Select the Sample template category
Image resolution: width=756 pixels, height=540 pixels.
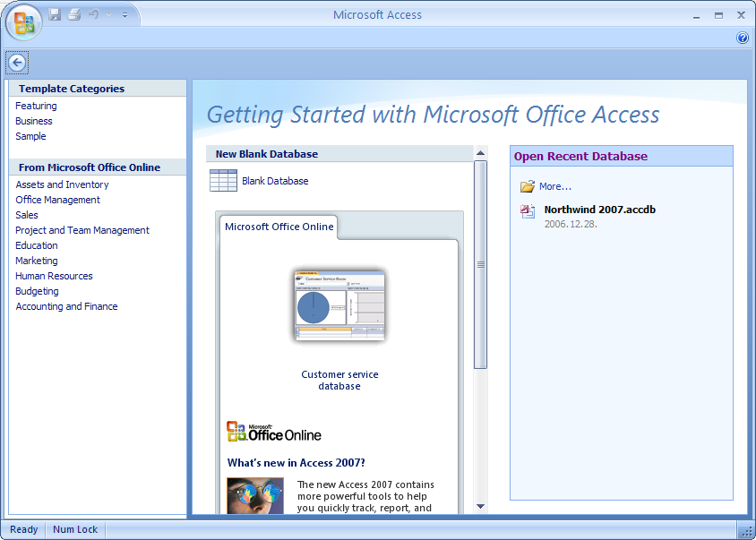pyautogui.click(x=30, y=136)
